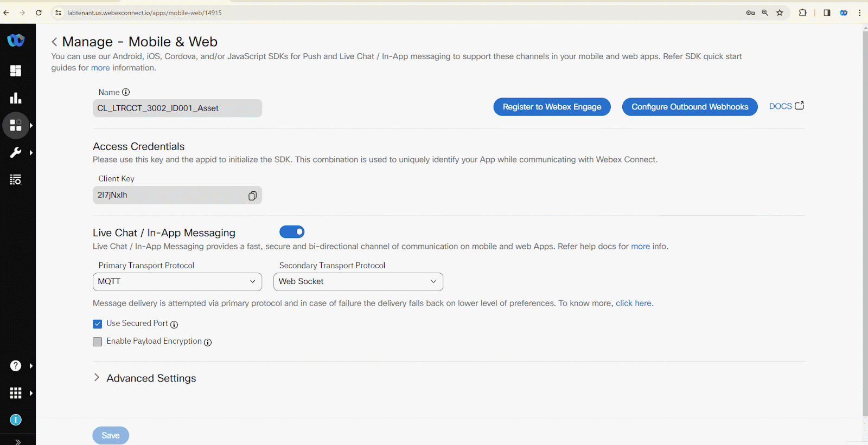Bookmark page with star icon
868x445 pixels.
780,12
